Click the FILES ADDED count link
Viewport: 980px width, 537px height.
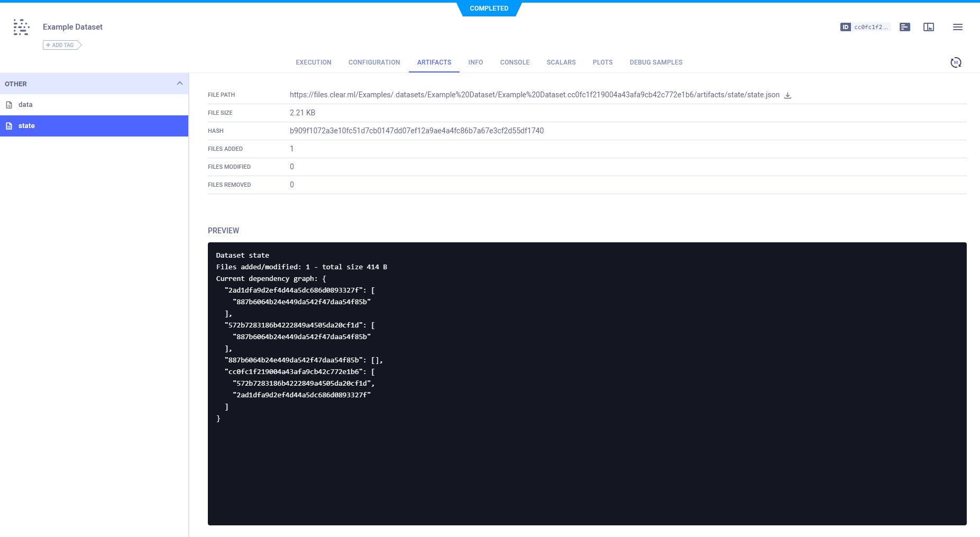292,149
